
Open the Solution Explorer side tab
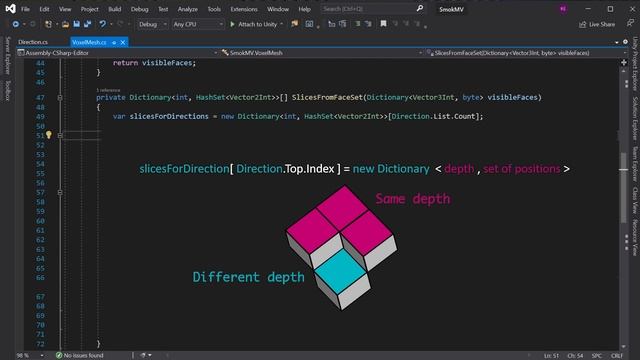click(635, 118)
